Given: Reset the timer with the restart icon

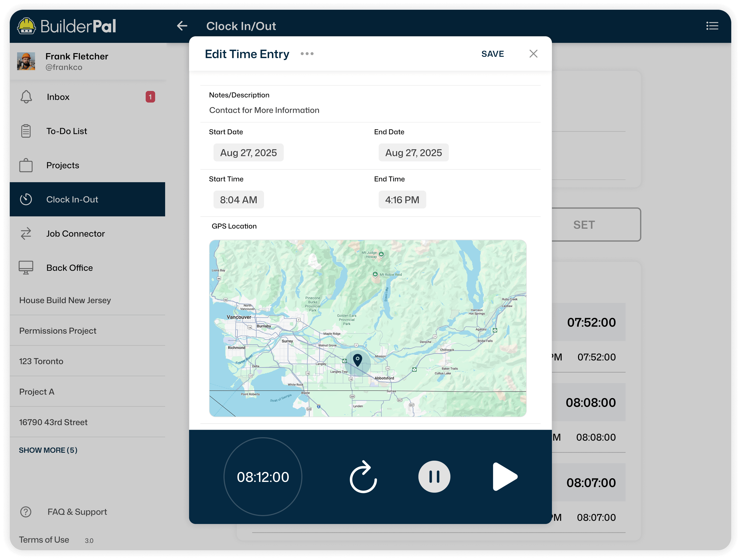Looking at the screenshot, I should 363,477.
